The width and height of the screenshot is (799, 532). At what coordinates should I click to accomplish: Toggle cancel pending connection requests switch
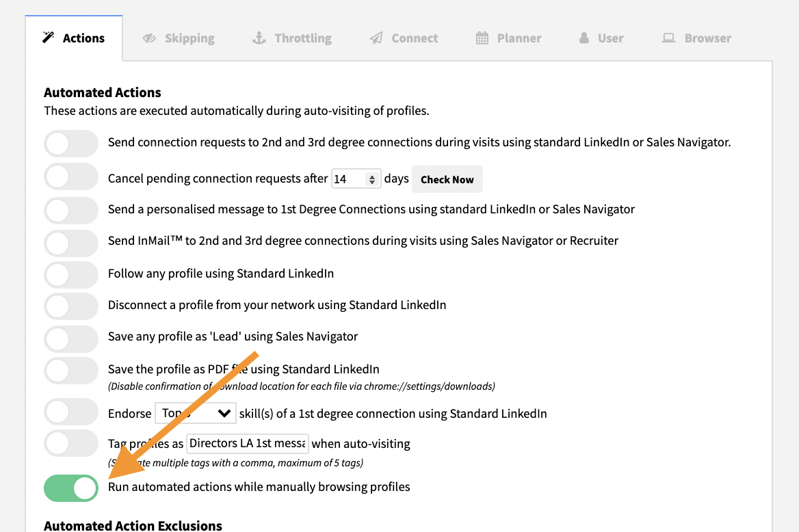[71, 177]
